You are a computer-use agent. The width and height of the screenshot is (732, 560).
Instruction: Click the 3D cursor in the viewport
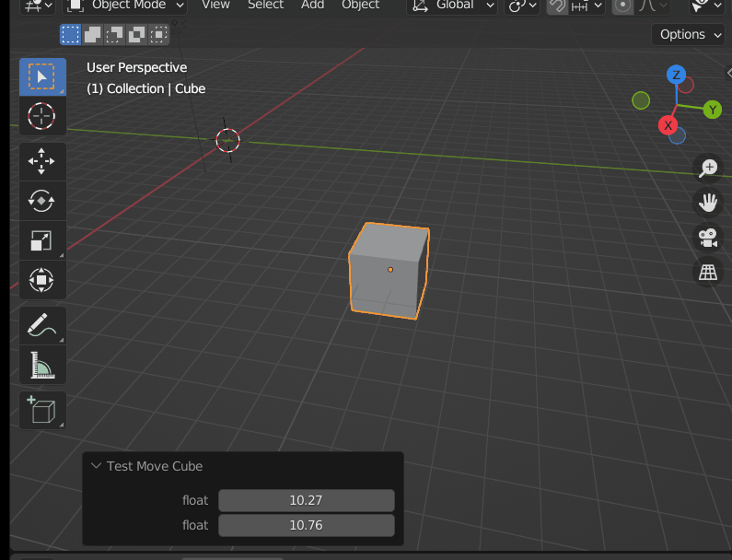tap(227, 140)
